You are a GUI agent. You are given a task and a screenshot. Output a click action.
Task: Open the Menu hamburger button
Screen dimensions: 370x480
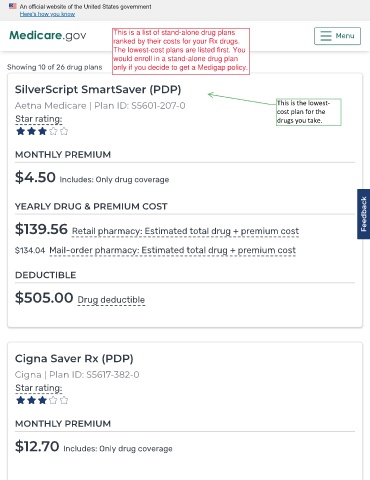337,36
